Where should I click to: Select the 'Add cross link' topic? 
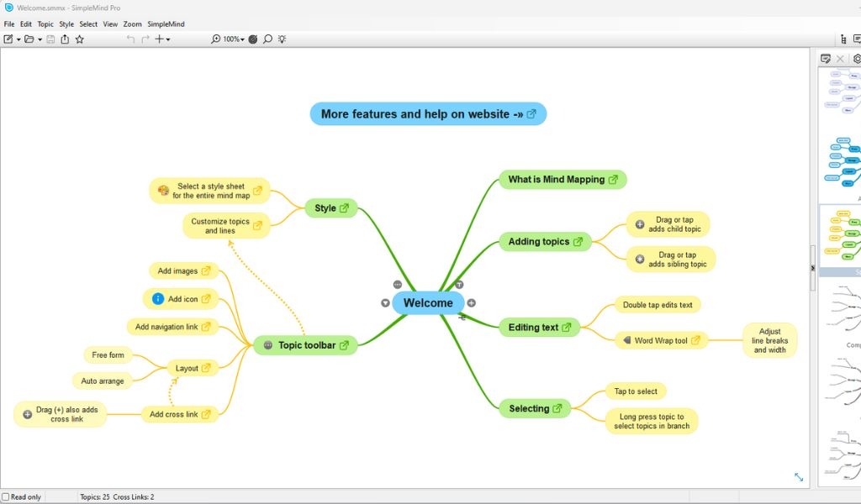coord(180,414)
